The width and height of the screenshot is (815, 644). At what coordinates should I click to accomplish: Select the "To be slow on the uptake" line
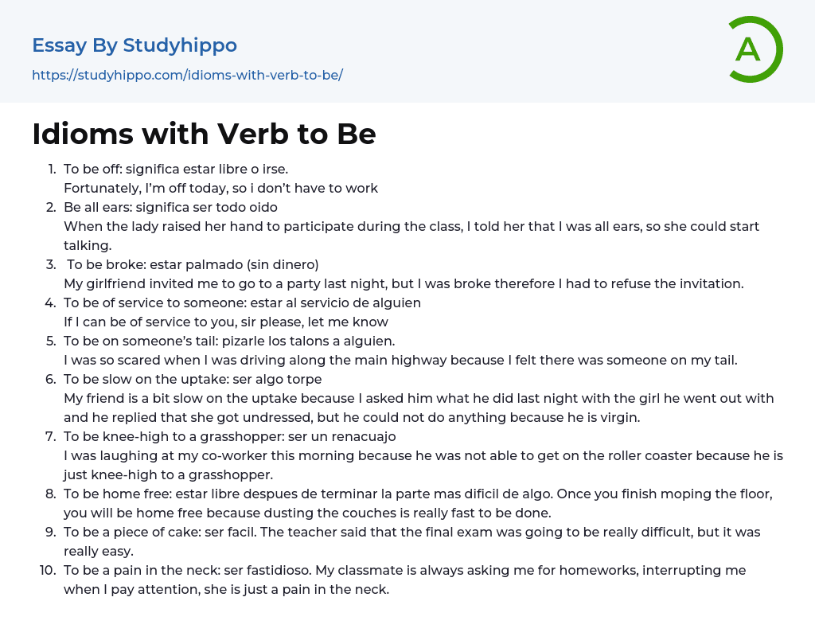[x=193, y=379]
